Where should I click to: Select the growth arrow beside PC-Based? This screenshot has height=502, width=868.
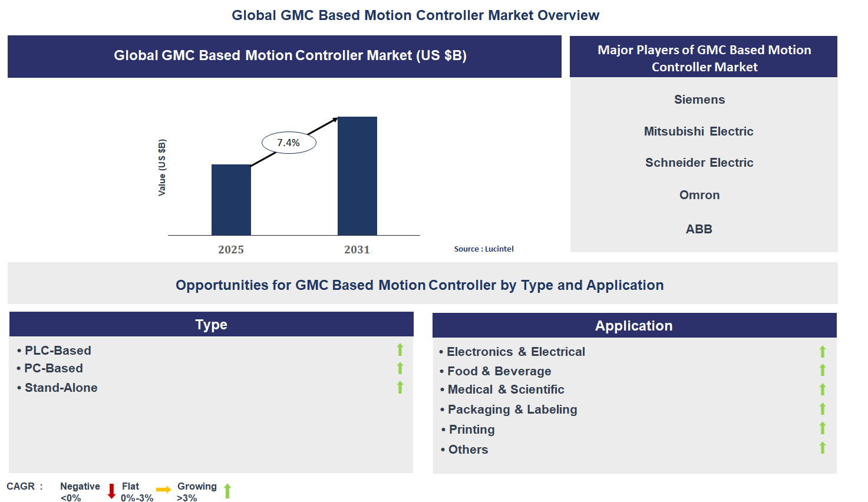coord(400,368)
